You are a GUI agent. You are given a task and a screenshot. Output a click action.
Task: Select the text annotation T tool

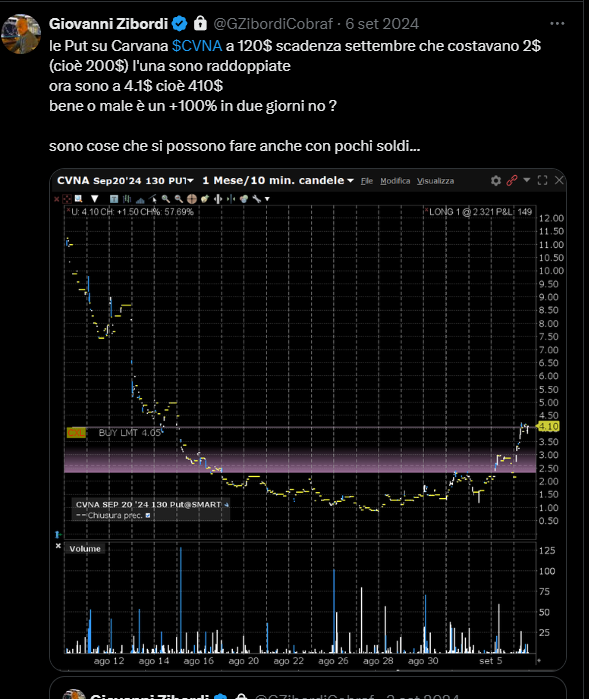point(114,199)
